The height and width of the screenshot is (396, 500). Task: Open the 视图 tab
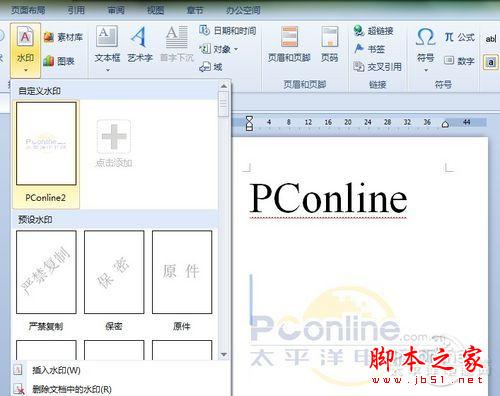coord(155,10)
